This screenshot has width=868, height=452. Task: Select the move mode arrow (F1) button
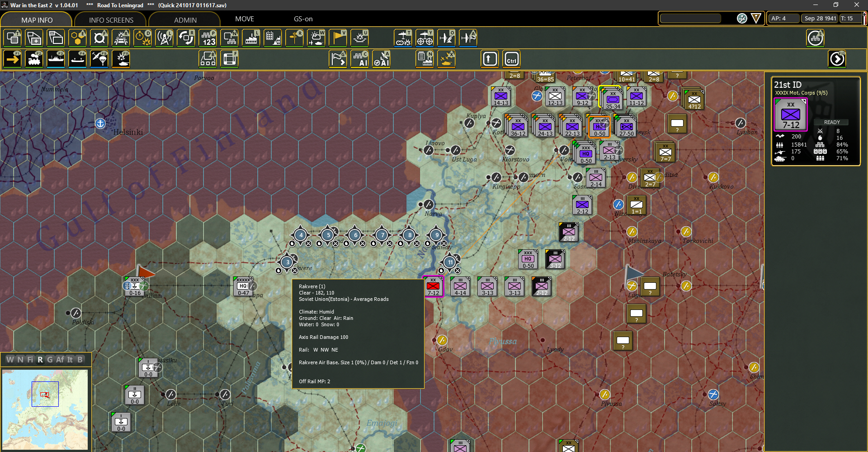pyautogui.click(x=12, y=59)
